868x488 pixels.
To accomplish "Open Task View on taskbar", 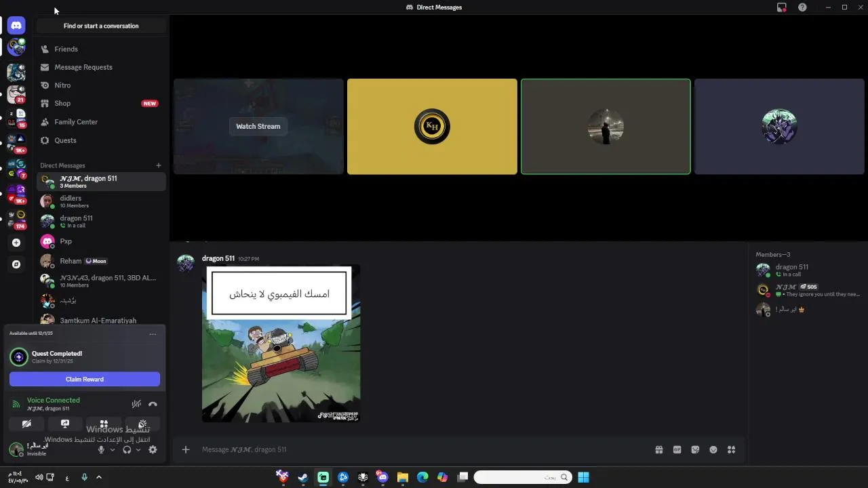I will 462,477.
